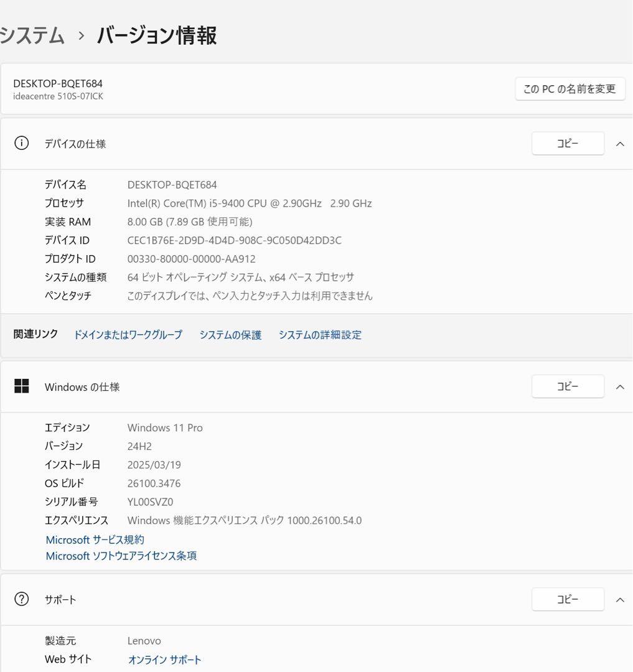Select the バージョン情報 breadcrumb item
633x672 pixels.
point(156,36)
